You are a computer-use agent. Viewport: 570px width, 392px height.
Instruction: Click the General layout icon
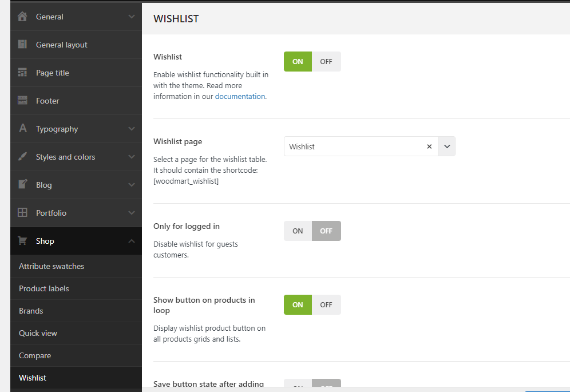tap(23, 45)
